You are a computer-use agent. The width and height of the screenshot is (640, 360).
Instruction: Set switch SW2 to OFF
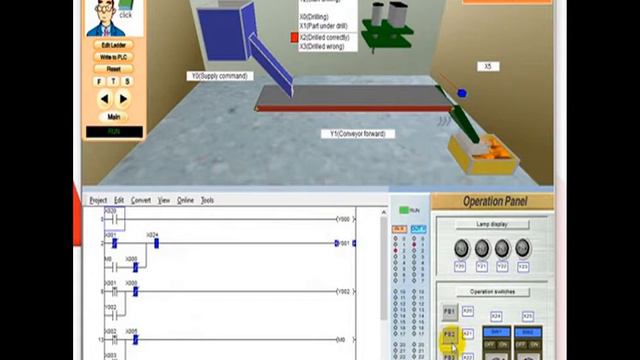click(521, 345)
